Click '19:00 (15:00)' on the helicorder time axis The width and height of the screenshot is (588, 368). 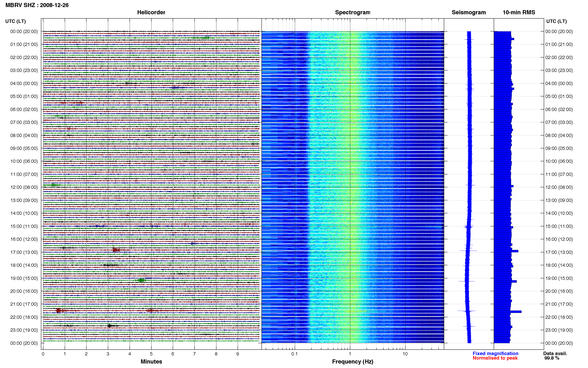pos(24,278)
